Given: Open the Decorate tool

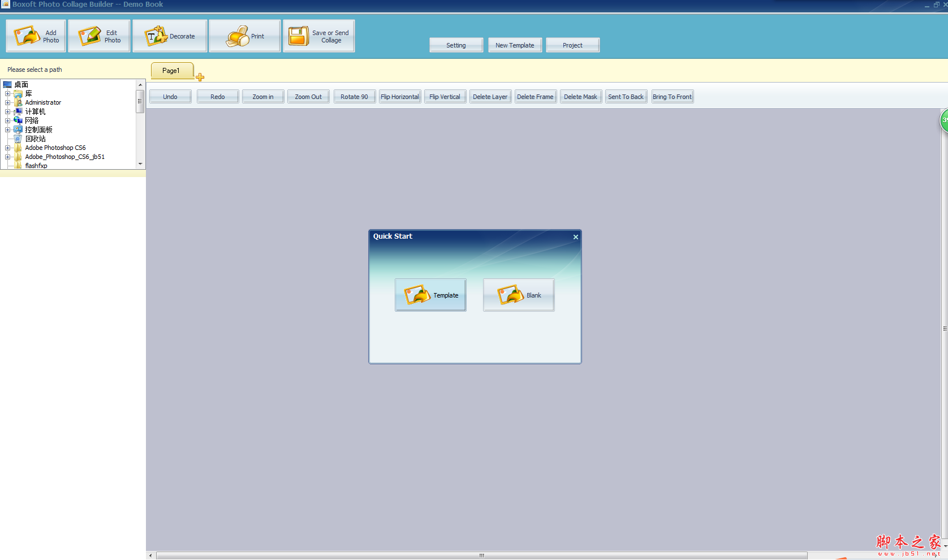Looking at the screenshot, I should [170, 36].
